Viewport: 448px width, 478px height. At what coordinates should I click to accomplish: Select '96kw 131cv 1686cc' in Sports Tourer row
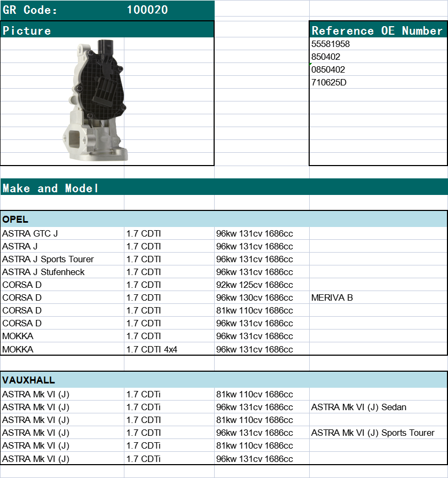click(x=262, y=433)
